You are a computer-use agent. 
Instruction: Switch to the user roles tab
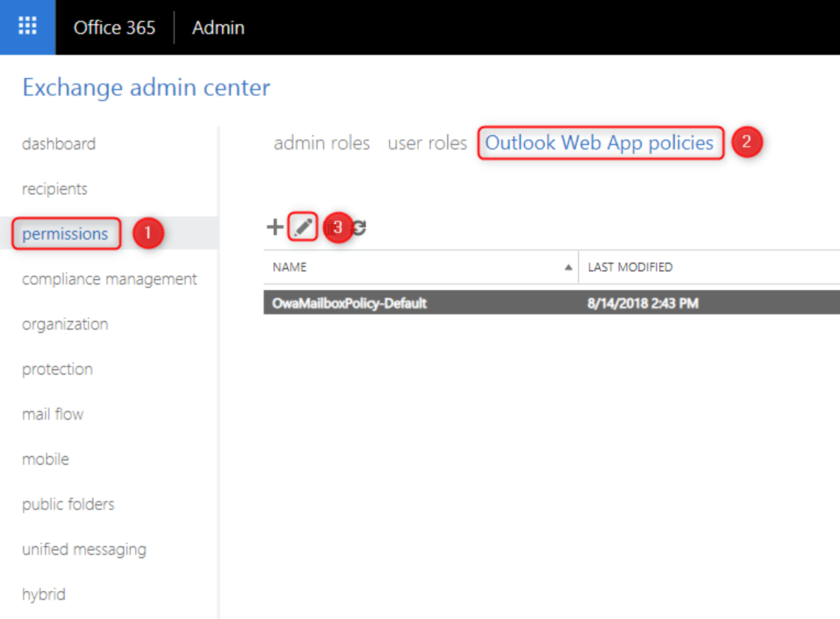[427, 143]
